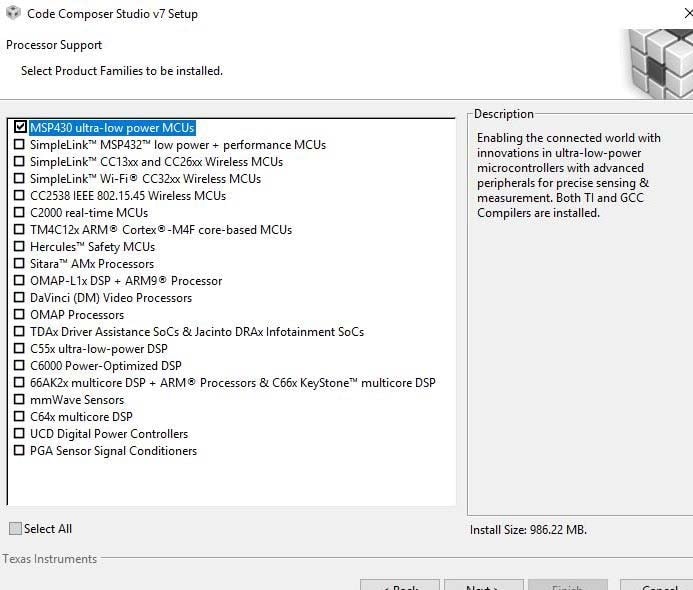The width and height of the screenshot is (693, 590).
Task: Tick C6000 Power-Optimized DSP checkbox
Action: (19, 365)
